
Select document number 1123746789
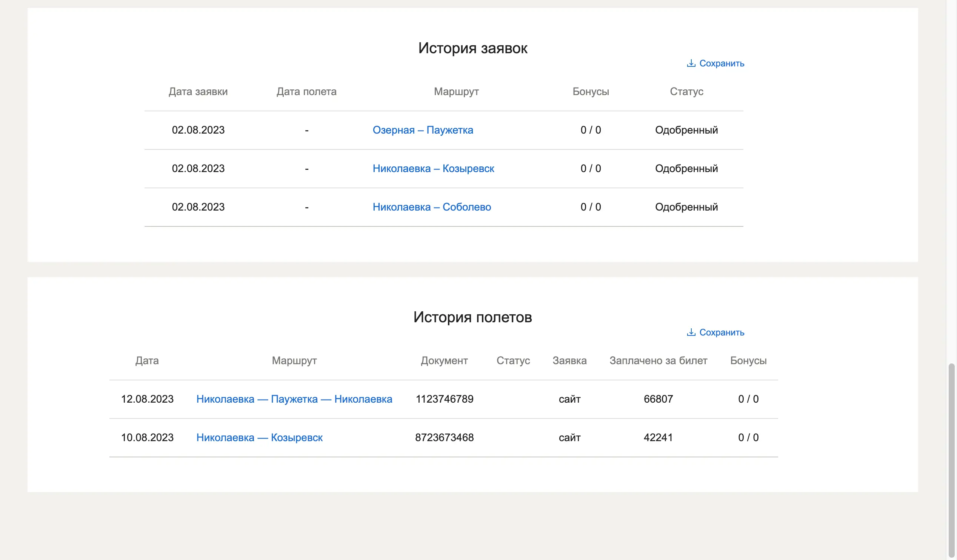click(444, 399)
